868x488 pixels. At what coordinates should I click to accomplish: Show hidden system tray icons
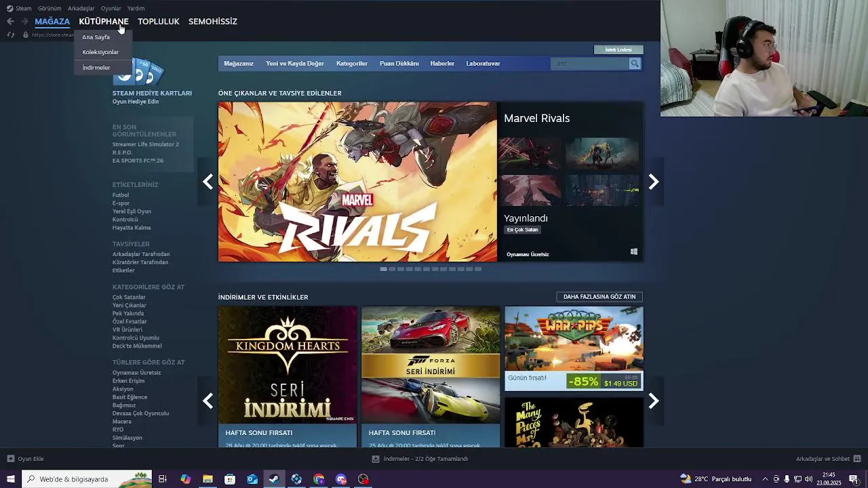765,479
